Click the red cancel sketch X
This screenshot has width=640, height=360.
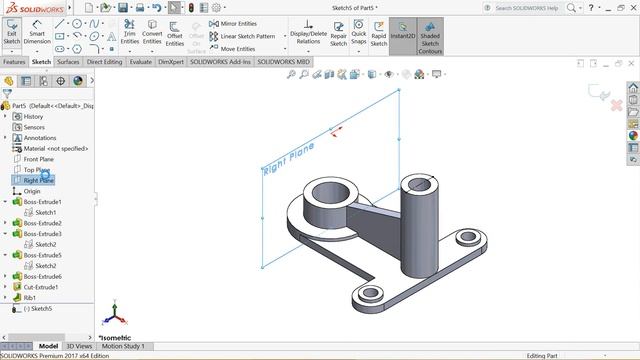(617, 105)
